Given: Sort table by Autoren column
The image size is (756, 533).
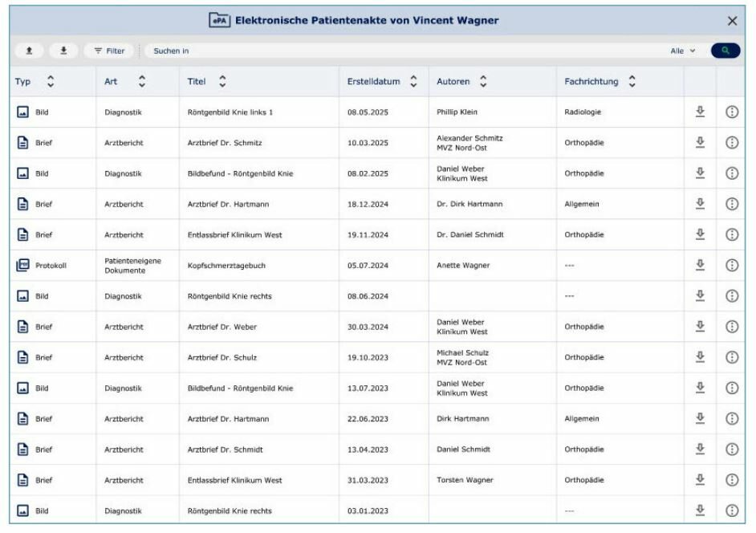Looking at the screenshot, I should coord(483,82).
